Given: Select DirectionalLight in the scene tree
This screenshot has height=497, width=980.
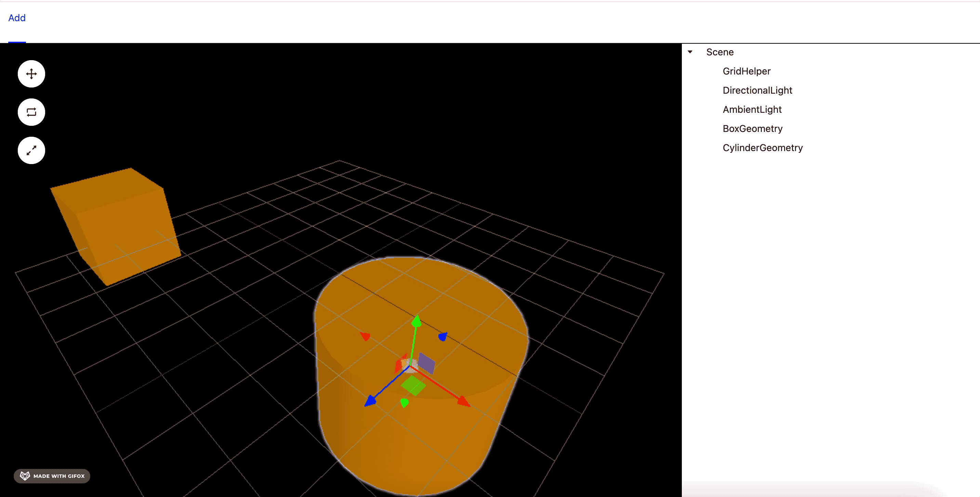Looking at the screenshot, I should (x=757, y=90).
